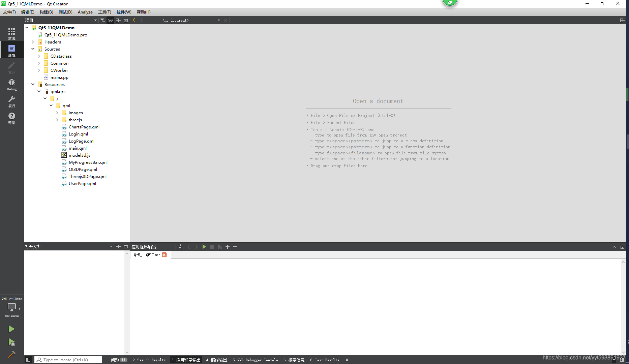Collapse the qml.qrc resource file
629x364 pixels.
coord(39,91)
